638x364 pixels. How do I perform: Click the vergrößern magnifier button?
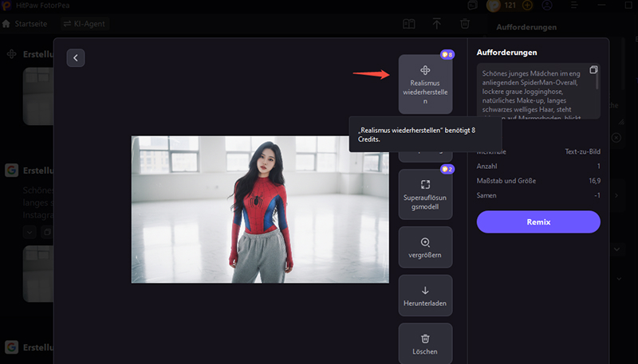pyautogui.click(x=425, y=248)
